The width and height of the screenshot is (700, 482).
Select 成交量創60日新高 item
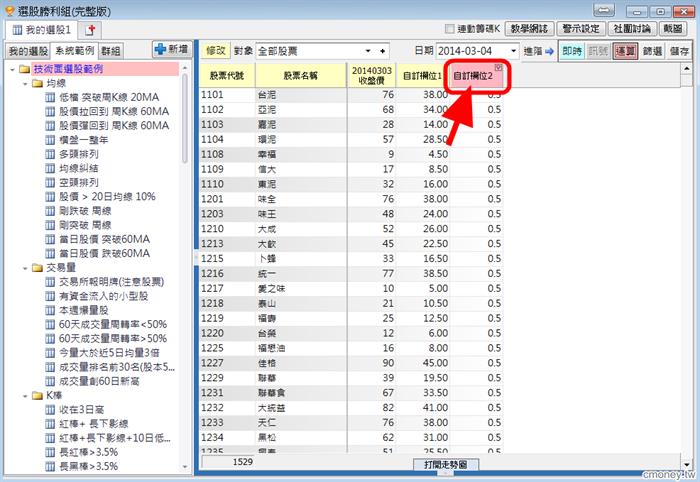[99, 382]
